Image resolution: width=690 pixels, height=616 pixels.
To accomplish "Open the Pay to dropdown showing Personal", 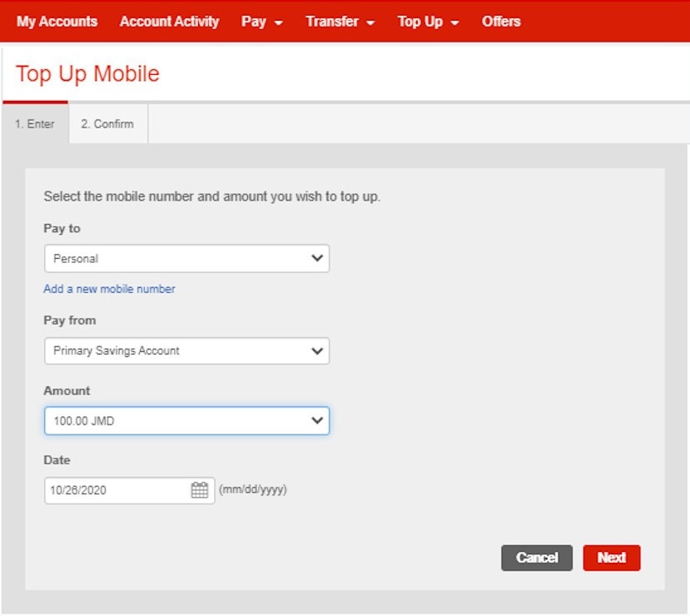I will 186,258.
